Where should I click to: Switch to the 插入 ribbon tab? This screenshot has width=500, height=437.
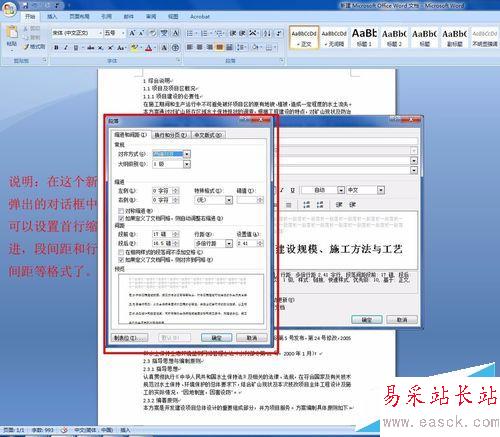52,16
